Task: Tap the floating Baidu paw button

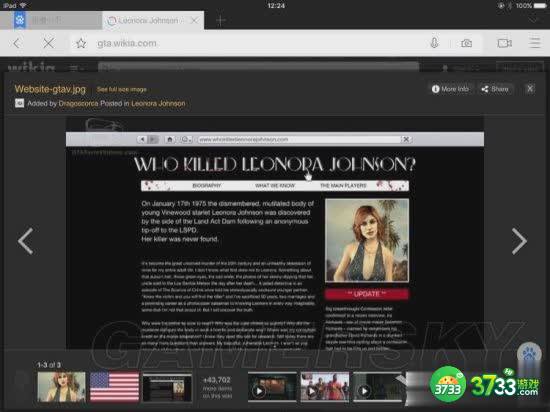Action: click(x=529, y=354)
